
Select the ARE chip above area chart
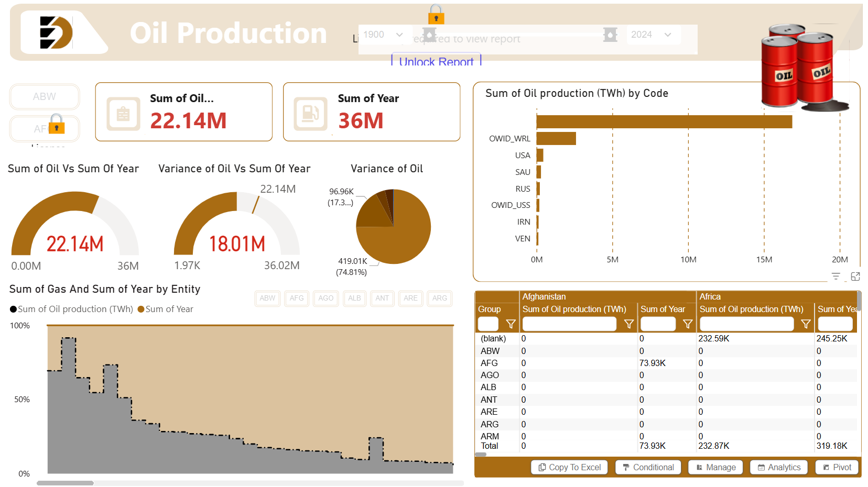(410, 298)
